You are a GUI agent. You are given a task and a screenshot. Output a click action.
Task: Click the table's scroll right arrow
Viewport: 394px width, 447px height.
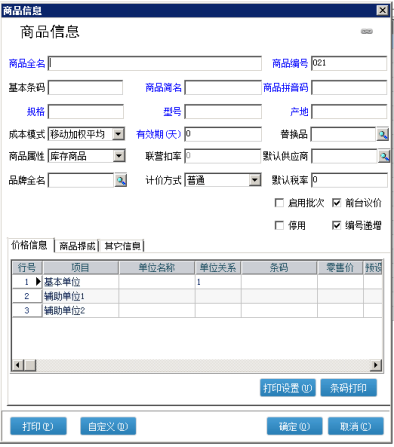pyautogui.click(x=376, y=365)
